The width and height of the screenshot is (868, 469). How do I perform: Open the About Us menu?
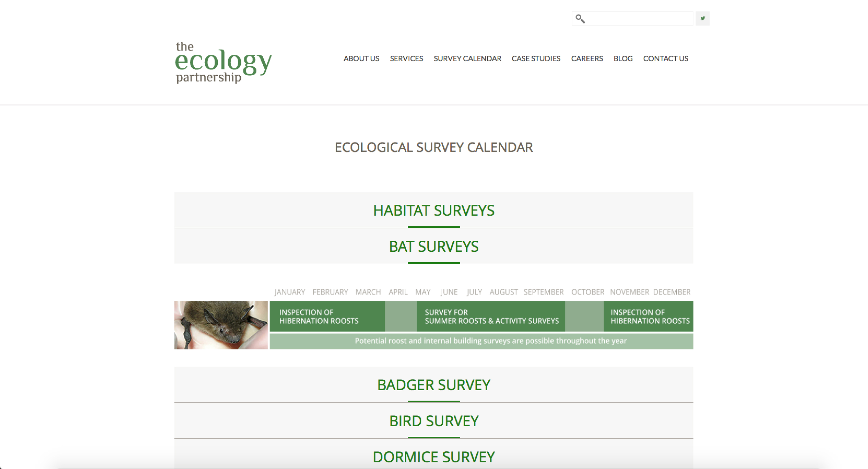(x=361, y=58)
